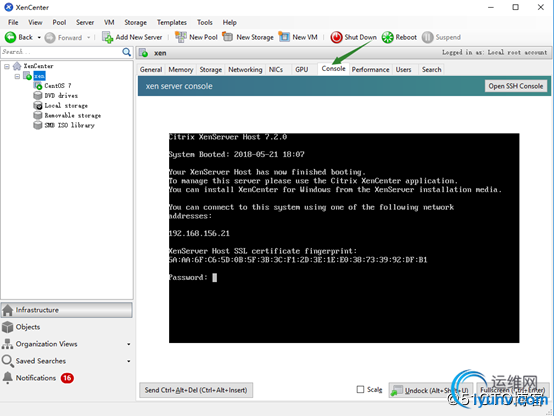
Task: Open the Forward history dropdown arrow
Action: click(89, 37)
